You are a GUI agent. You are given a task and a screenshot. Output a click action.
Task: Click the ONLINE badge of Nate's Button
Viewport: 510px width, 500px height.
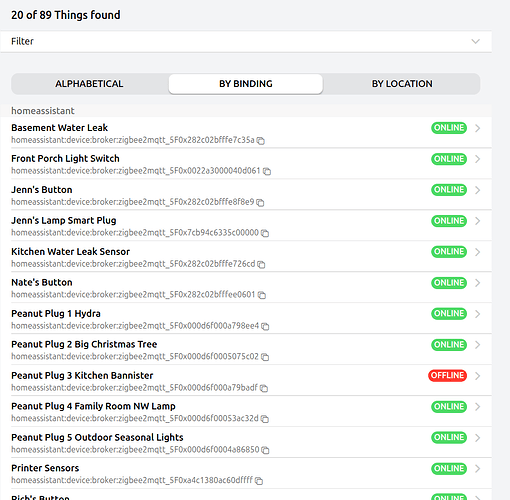click(449, 283)
